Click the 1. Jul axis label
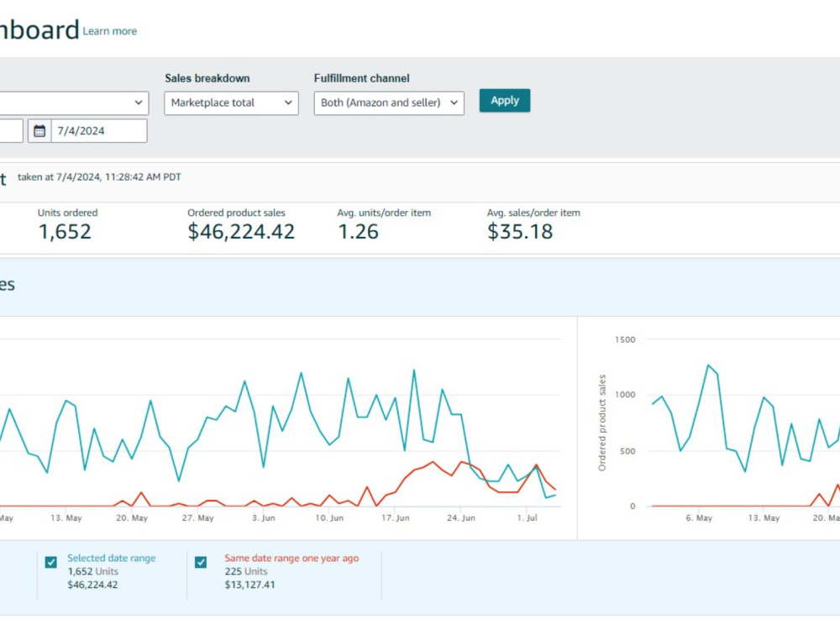840x630 pixels. click(x=528, y=517)
